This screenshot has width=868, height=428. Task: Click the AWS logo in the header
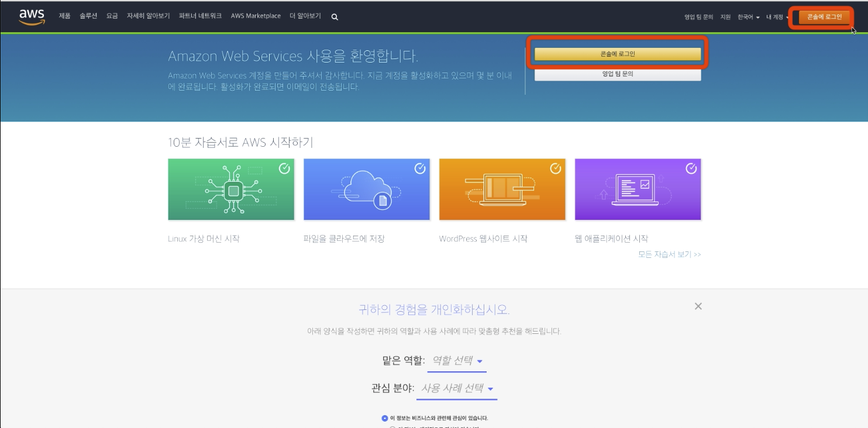pos(32,17)
